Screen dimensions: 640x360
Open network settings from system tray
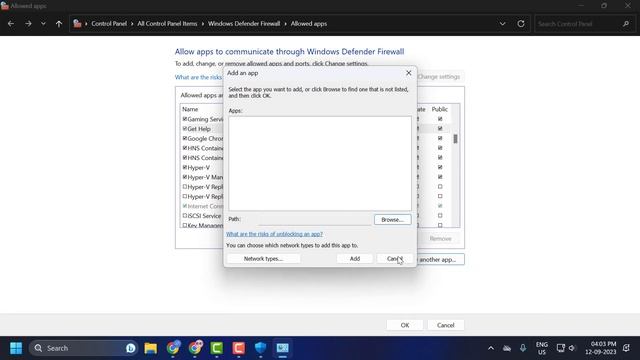pyautogui.click(x=560, y=348)
